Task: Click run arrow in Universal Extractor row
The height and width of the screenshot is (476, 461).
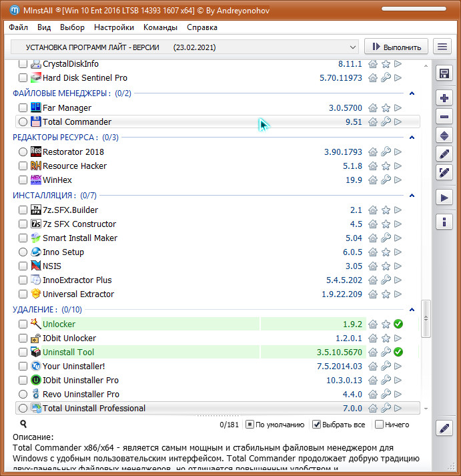Action: pos(398,294)
